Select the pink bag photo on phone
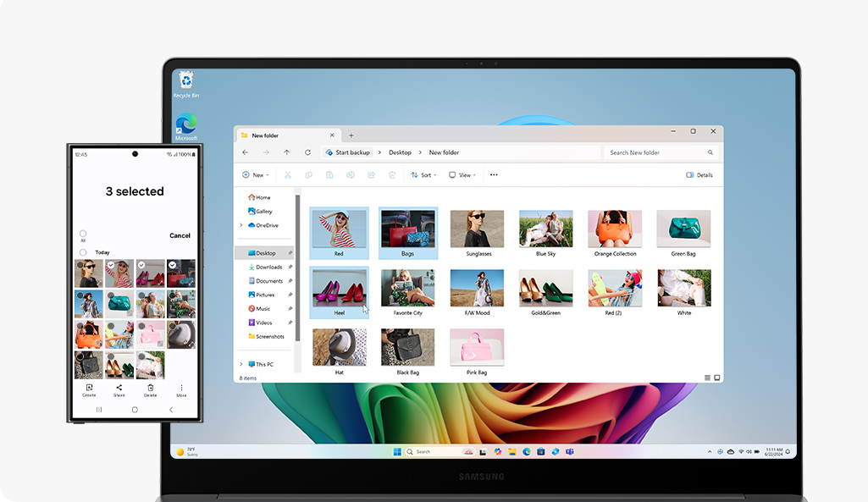The image size is (868, 502). tap(150, 334)
